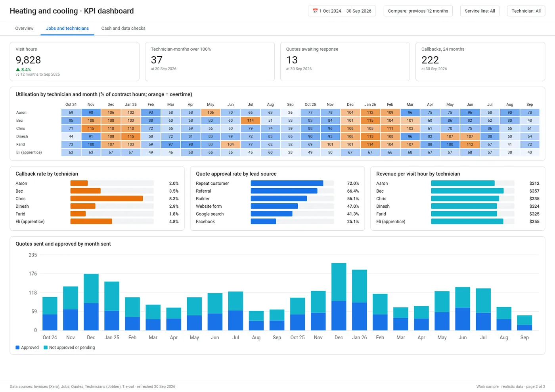This screenshot has height=392, width=555.
Task: Go to the Cash and data checks tab
Action: [123, 29]
